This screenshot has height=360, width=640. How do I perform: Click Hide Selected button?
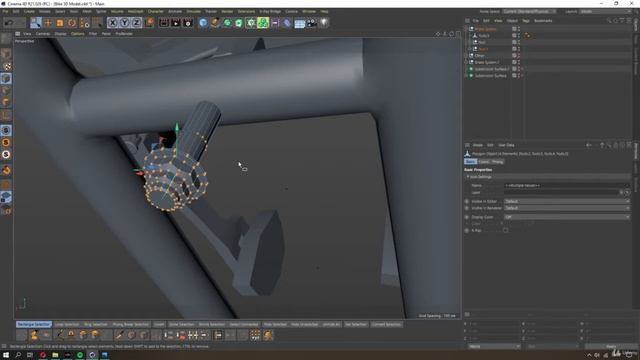click(x=275, y=324)
